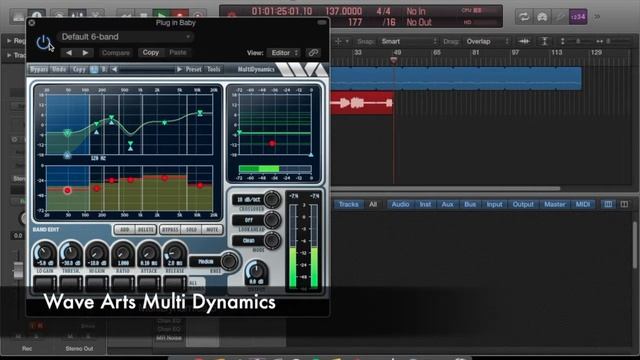Image resolution: width=640 pixels, height=360 pixels.
Task: Go to next plug-in setting arrow
Action: [85, 53]
